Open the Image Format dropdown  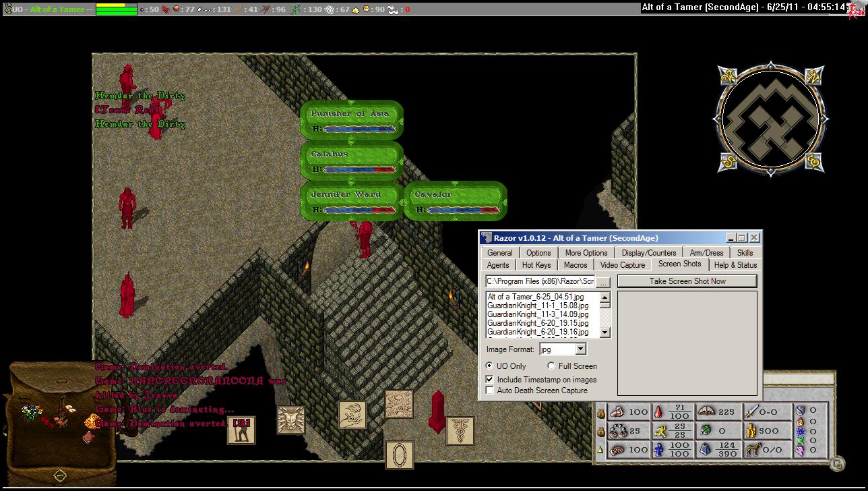tap(580, 349)
